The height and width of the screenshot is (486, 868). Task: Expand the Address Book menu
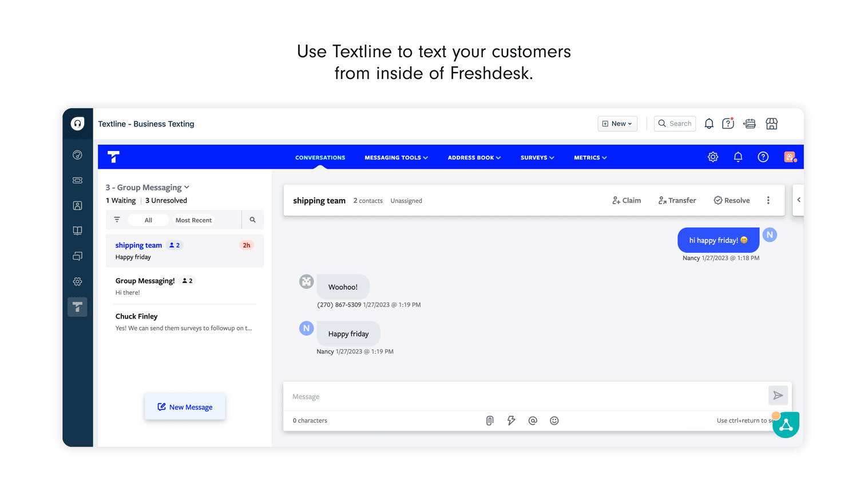[x=474, y=158]
